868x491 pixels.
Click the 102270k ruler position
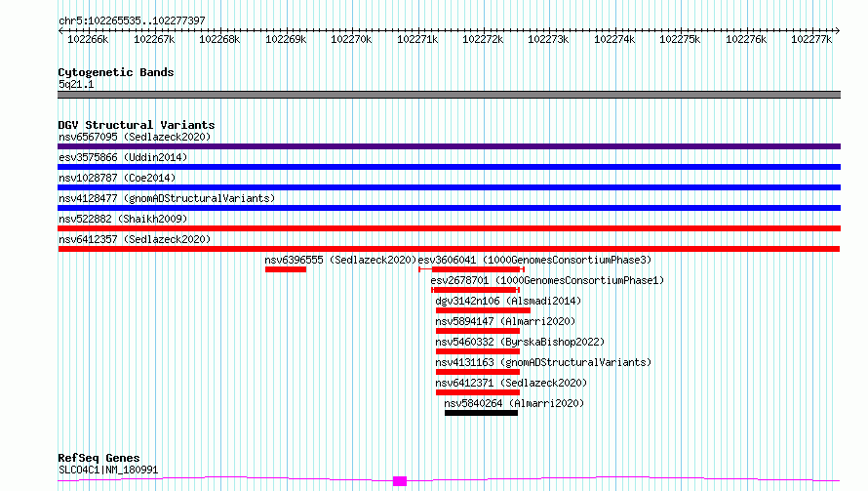[351, 39]
